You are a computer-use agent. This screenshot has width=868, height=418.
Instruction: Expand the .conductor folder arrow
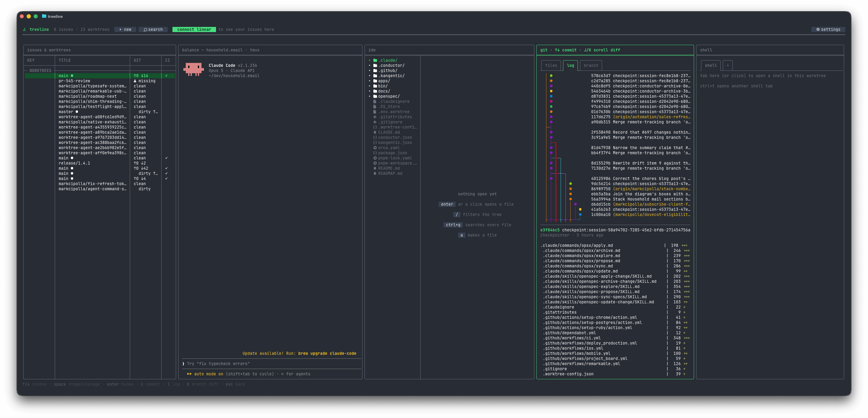click(x=369, y=65)
